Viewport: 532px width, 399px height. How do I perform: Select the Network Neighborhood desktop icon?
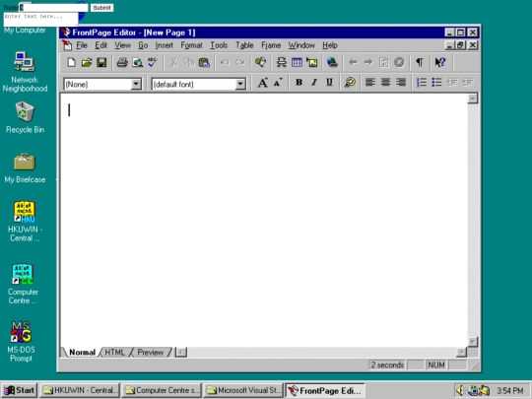25,72
